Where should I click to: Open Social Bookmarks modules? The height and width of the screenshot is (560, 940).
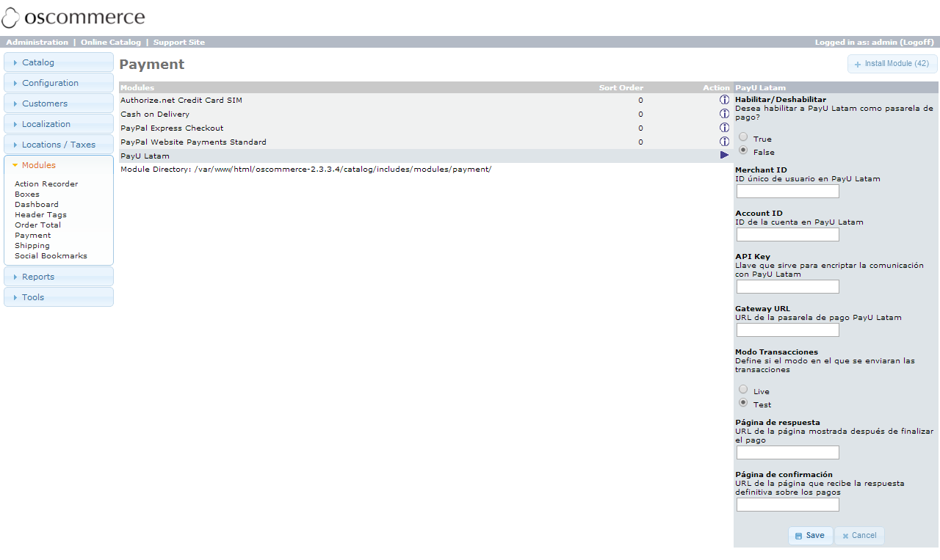[51, 256]
